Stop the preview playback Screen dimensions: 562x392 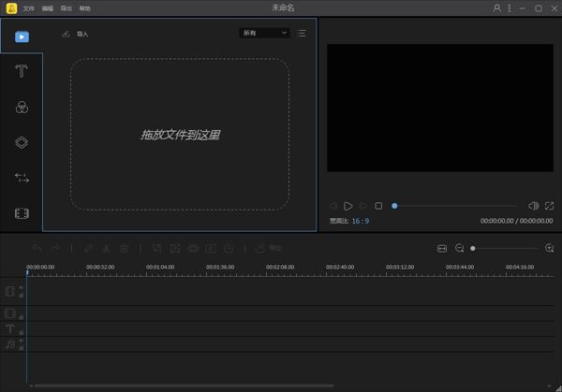378,206
